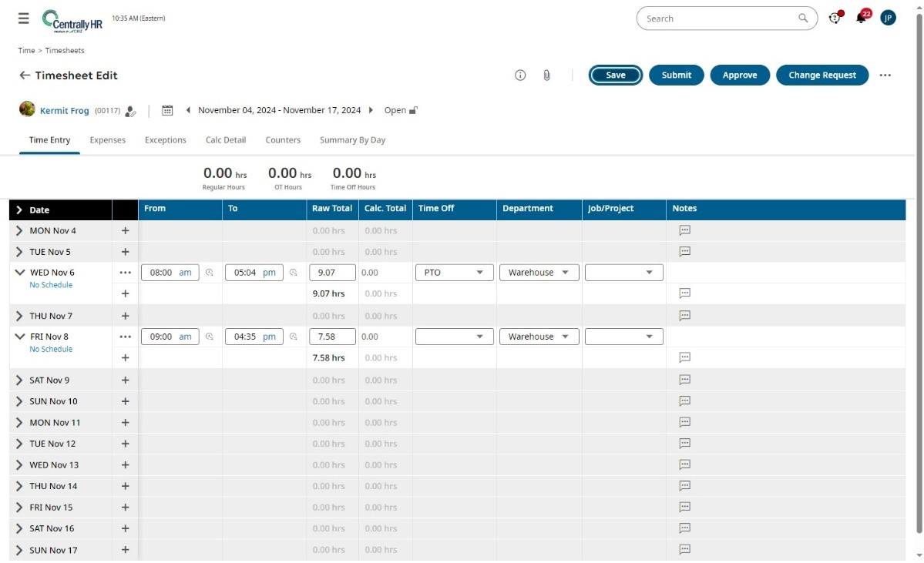Open the Job/Project dropdown for FRI Nov 8
Viewport: 924px width, 563px height.
(624, 337)
